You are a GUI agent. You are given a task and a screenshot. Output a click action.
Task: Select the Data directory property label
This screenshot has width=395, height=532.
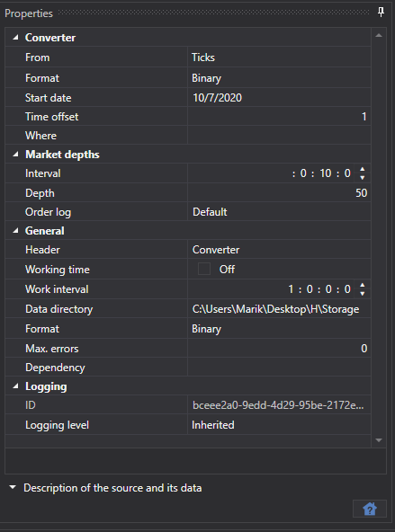click(58, 309)
